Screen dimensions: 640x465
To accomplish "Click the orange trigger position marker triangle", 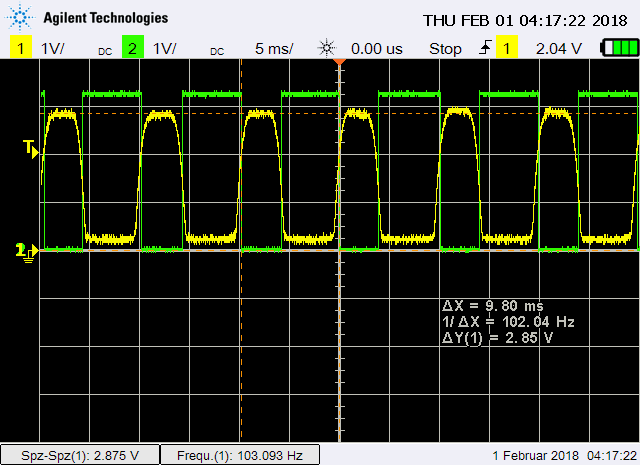I will pos(340,62).
